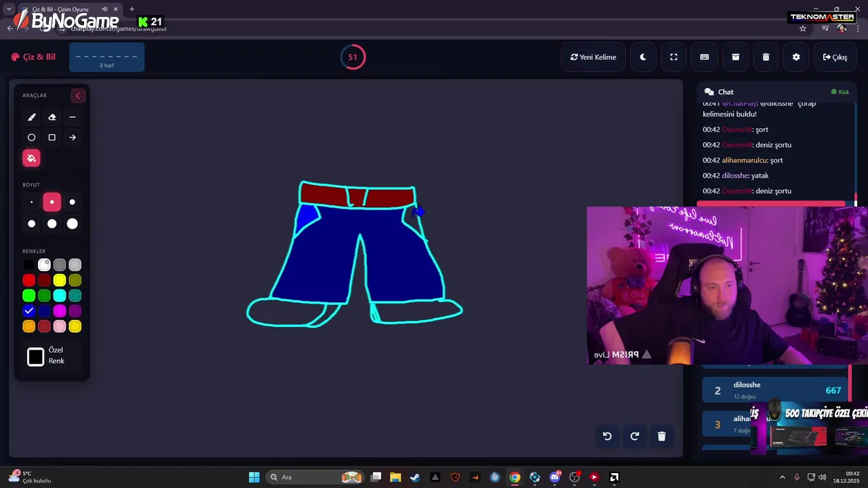Viewport: 868px width, 488px height.
Task: Click the 8 harf word hint box
Action: pyautogui.click(x=106, y=57)
